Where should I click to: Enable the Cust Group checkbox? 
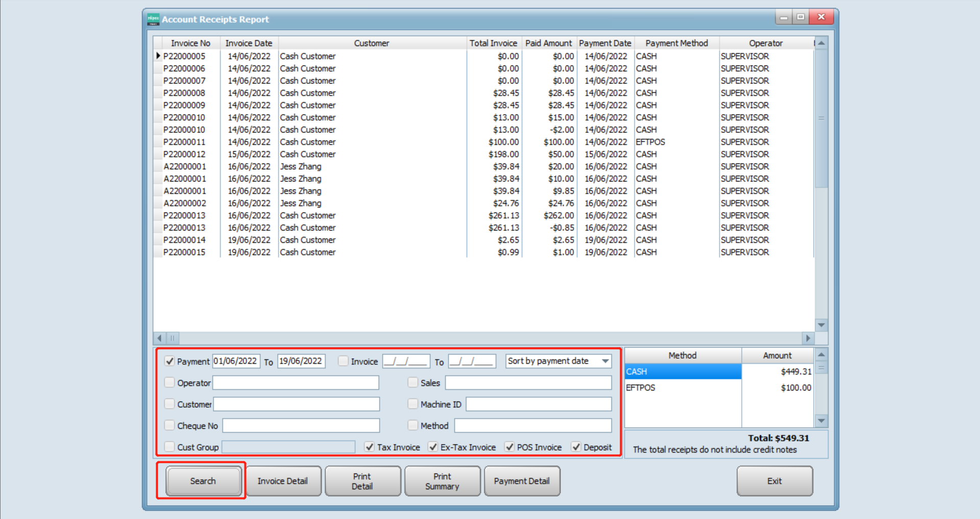[169, 447]
